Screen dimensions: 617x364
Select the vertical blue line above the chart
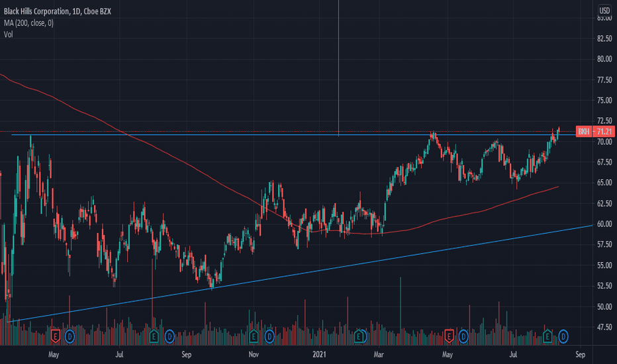tap(338, 67)
